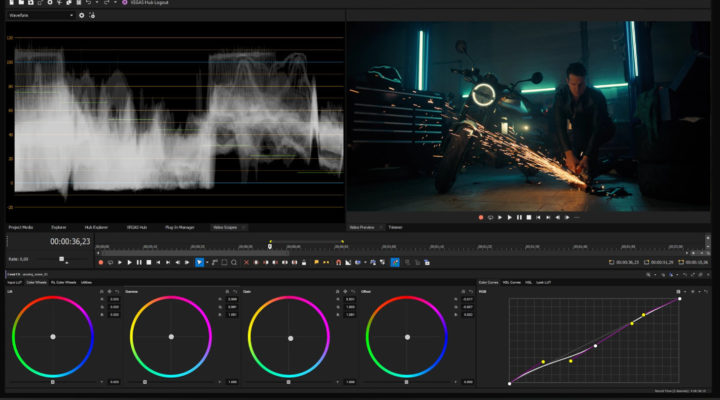
Task: Open Video Scopes settings gear
Action: tap(81, 15)
